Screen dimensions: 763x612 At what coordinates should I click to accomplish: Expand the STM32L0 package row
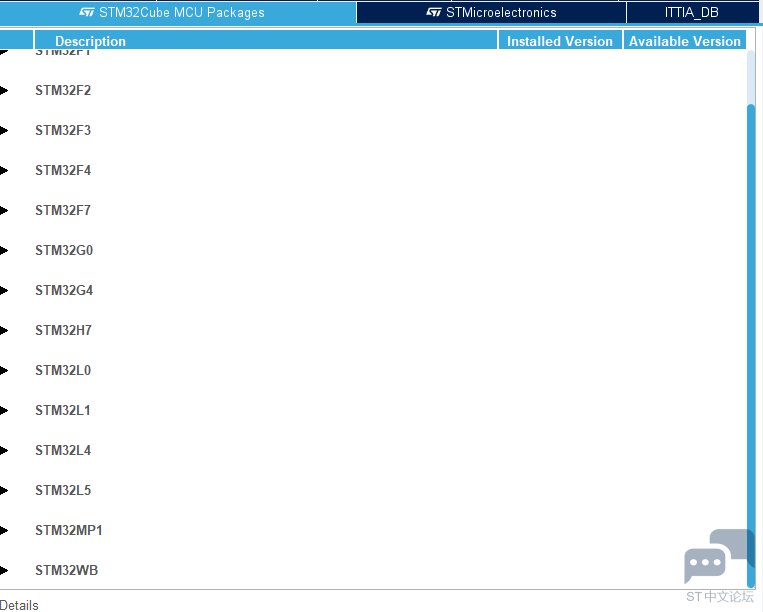click(4, 370)
